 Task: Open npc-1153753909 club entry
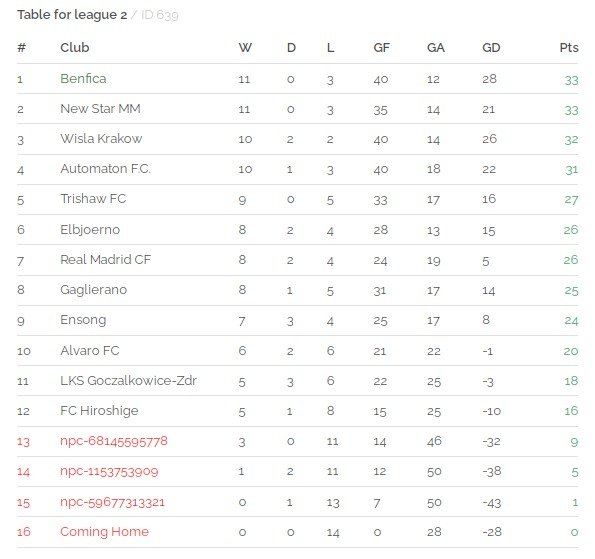(x=109, y=471)
